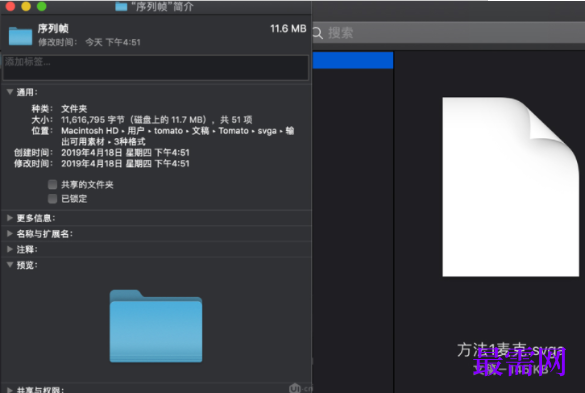Click the 方法1麦克.svga file name label
585x393 pixels.
510,351
